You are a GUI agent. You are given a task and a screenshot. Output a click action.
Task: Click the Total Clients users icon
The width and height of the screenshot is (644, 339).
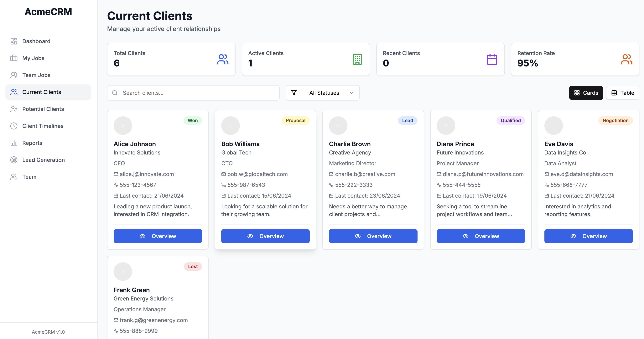coord(222,60)
